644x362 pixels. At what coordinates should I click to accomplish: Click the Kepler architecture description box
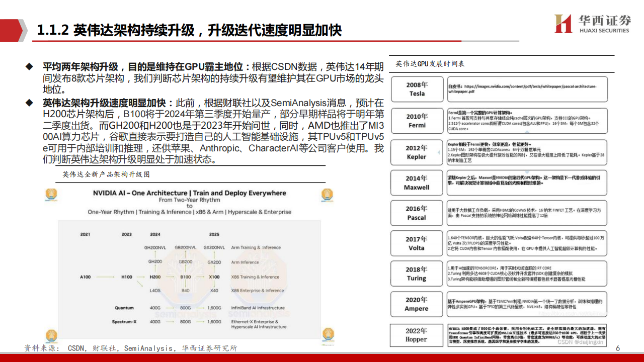point(527,152)
